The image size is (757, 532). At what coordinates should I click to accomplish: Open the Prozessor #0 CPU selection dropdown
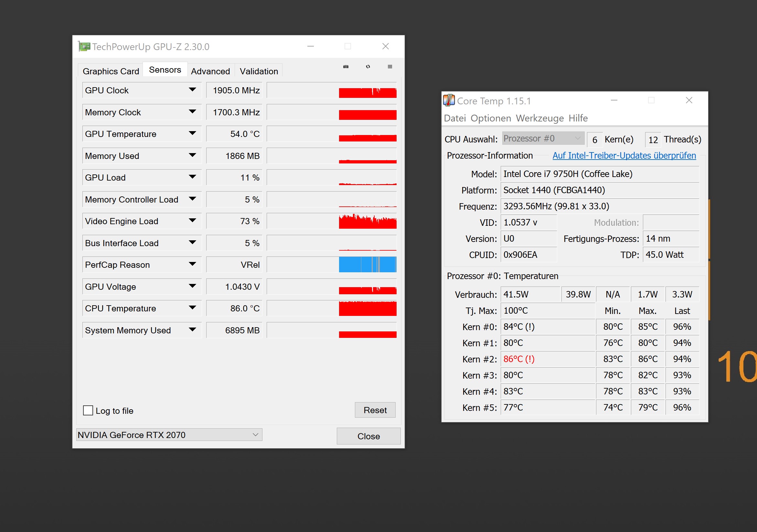point(543,138)
